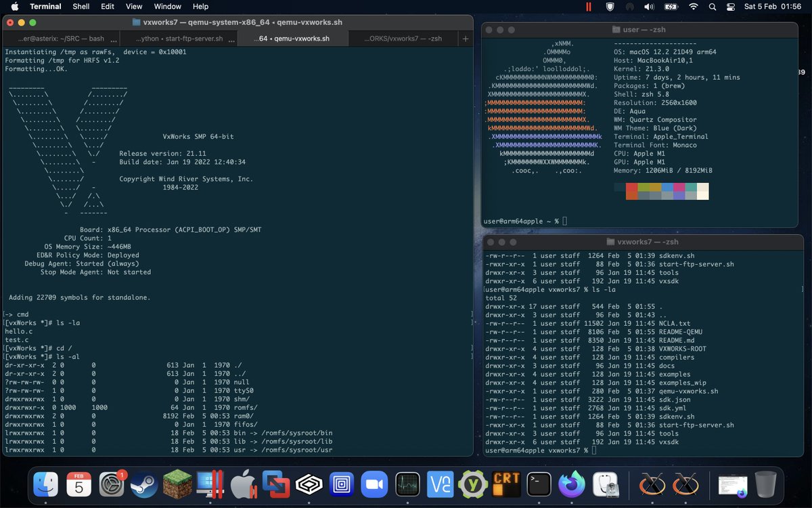Click 'compilers' in vxworks7 listing
This screenshot has width=812, height=508.
click(x=677, y=357)
